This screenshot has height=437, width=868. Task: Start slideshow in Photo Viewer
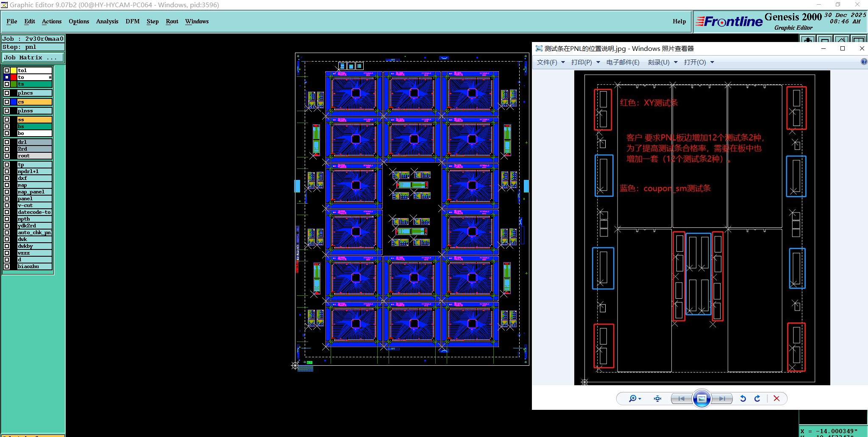click(702, 398)
